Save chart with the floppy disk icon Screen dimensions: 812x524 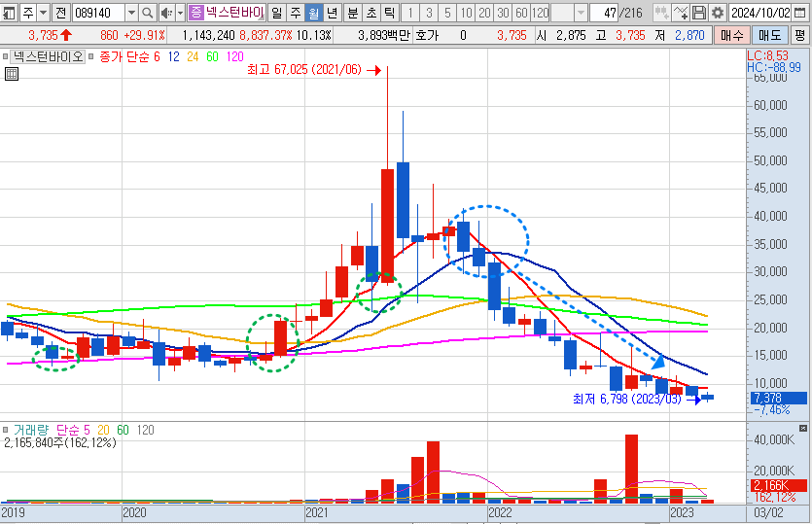pyautogui.click(x=699, y=13)
